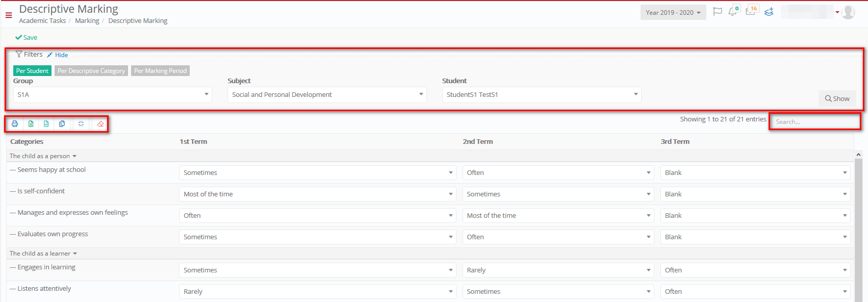Click the red eraser clear icon

[x=100, y=124]
